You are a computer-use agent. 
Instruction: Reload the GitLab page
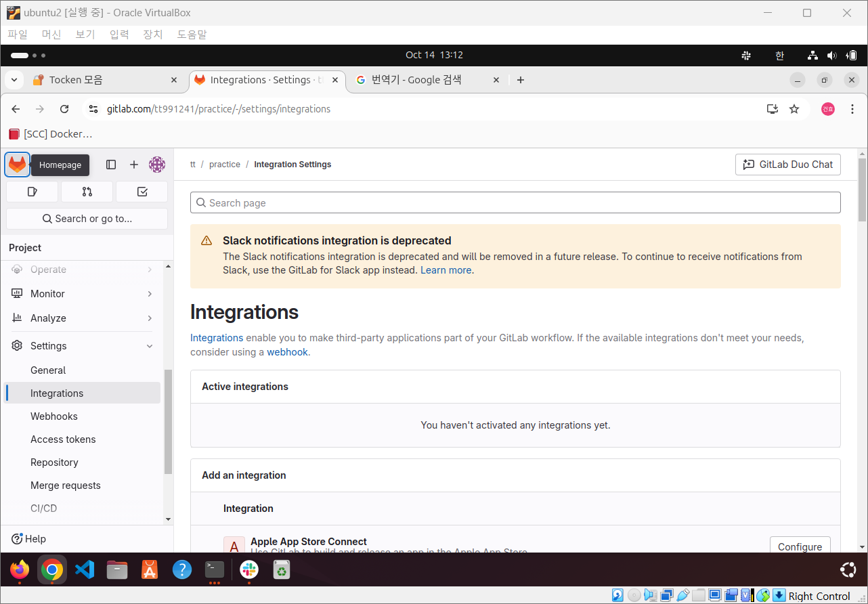point(64,109)
